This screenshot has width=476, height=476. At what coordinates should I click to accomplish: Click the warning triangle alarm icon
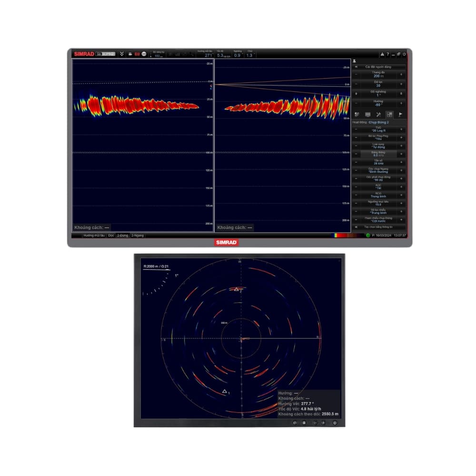point(382,55)
